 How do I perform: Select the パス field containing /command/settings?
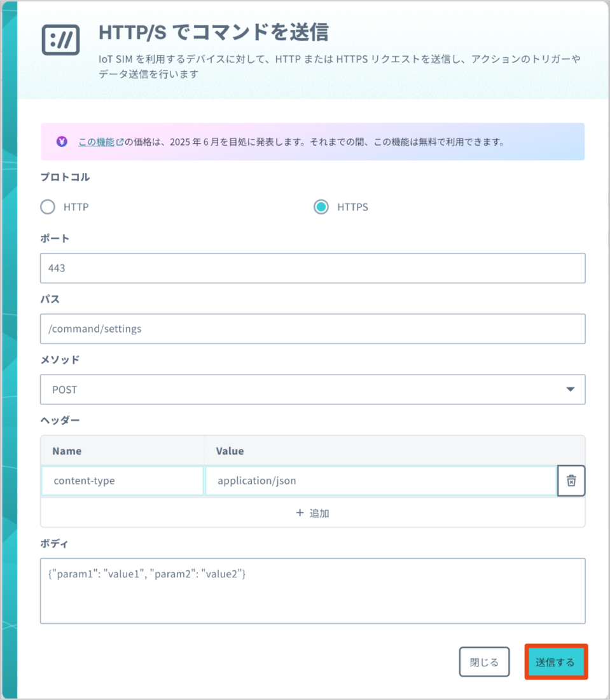pyautogui.click(x=312, y=329)
